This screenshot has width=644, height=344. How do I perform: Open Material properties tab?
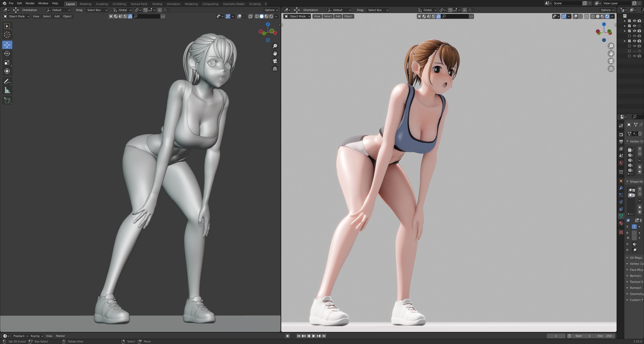(621, 223)
